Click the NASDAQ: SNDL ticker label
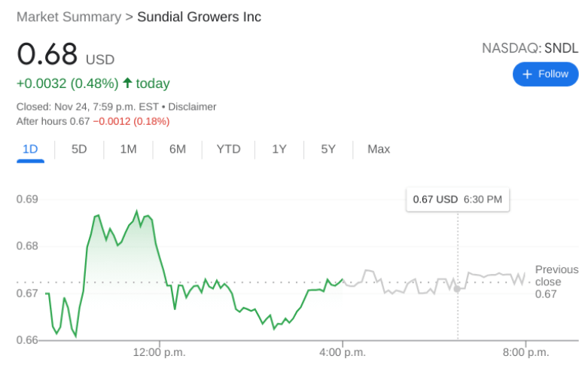Image resolution: width=588 pixels, height=365 pixels. click(530, 48)
